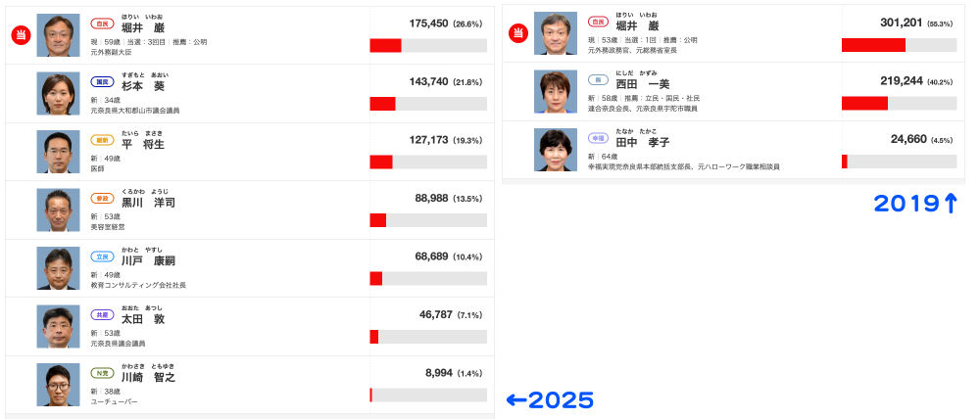Open 西田 一美 candidate photo
The image size is (980, 419).
[x=556, y=92]
